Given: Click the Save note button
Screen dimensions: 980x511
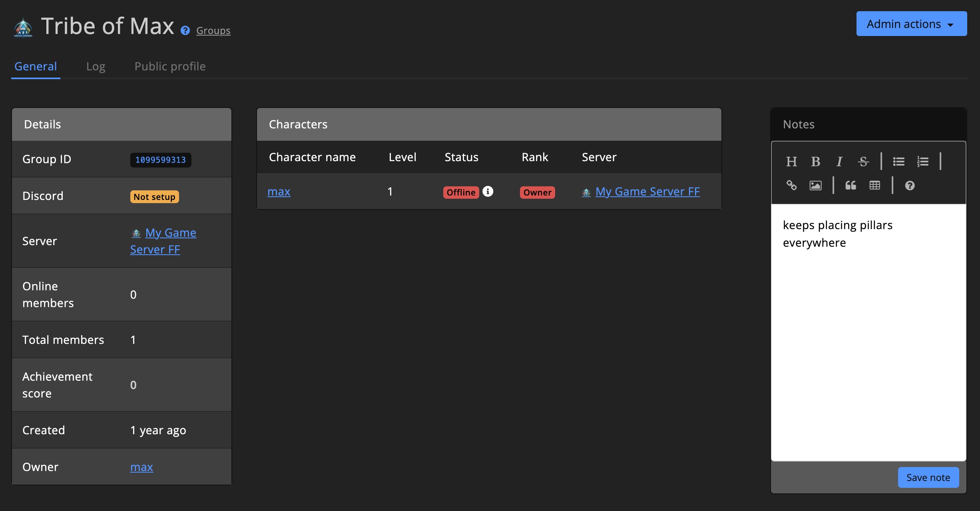Looking at the screenshot, I should (928, 477).
